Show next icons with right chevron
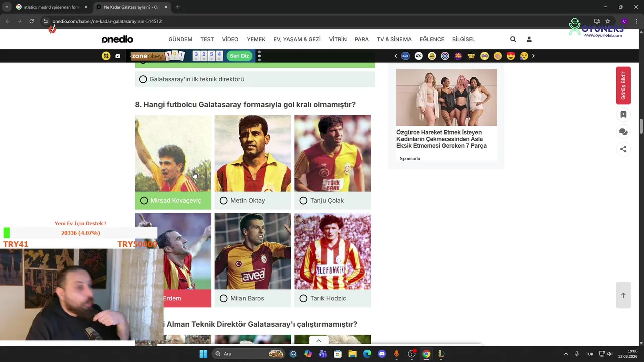Screen dimensions: 644x362 [533, 56]
